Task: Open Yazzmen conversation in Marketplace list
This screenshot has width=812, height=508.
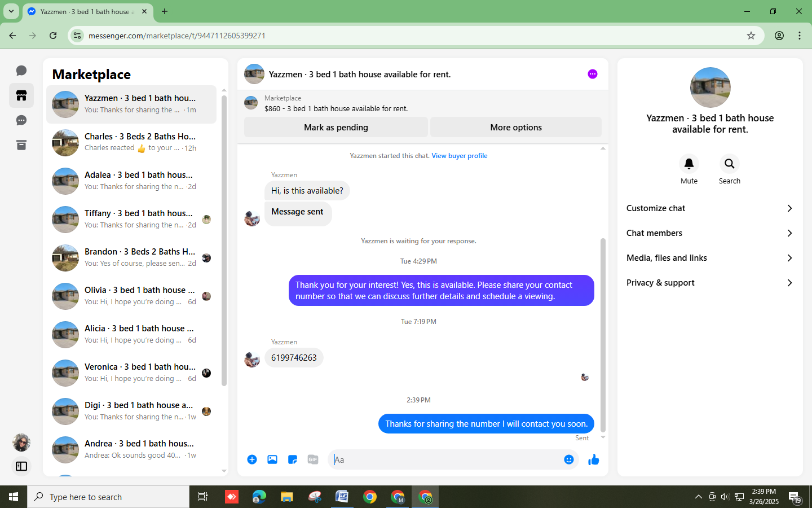Action: pos(131,104)
